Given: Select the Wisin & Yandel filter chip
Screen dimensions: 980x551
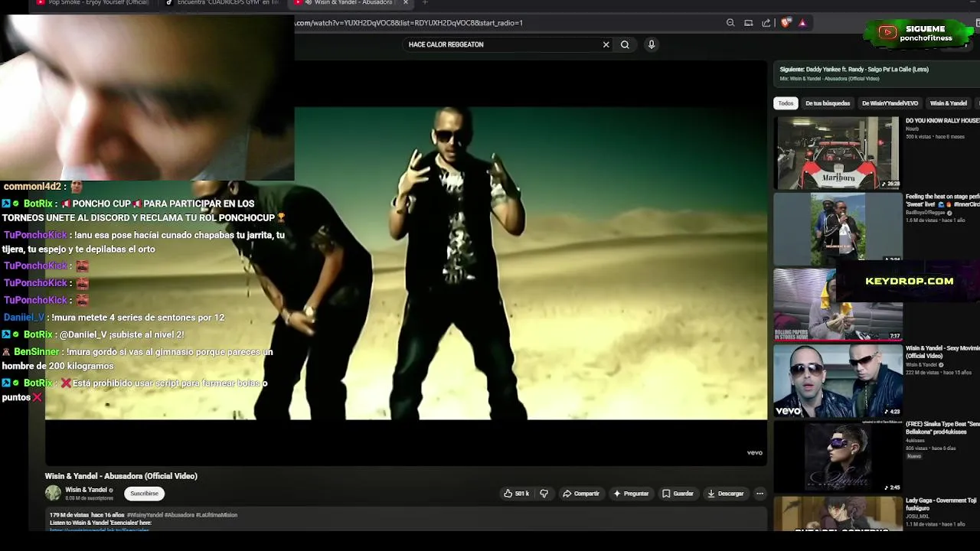Looking at the screenshot, I should 948,103.
